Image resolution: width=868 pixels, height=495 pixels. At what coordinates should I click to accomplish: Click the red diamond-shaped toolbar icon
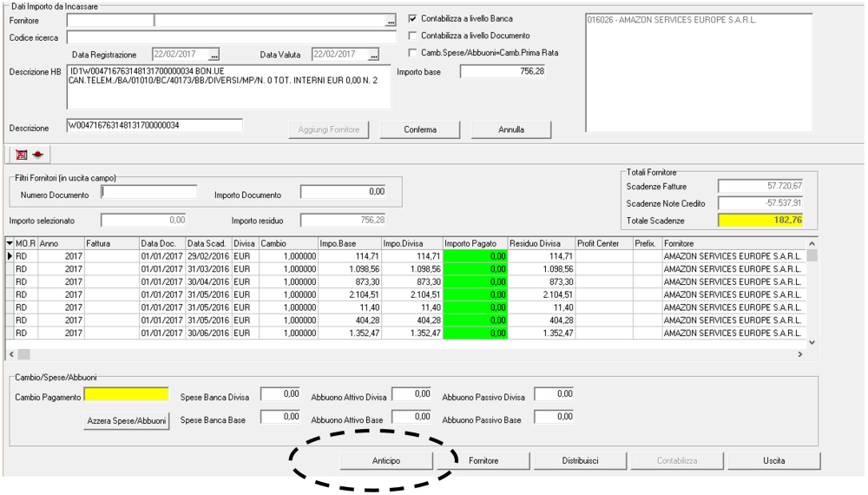point(37,154)
